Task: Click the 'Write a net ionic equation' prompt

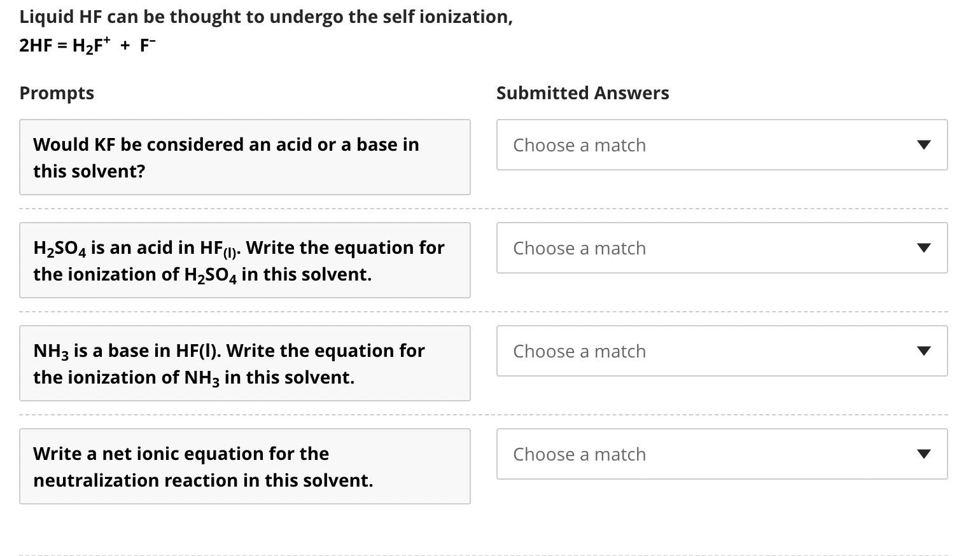Action: (x=244, y=466)
